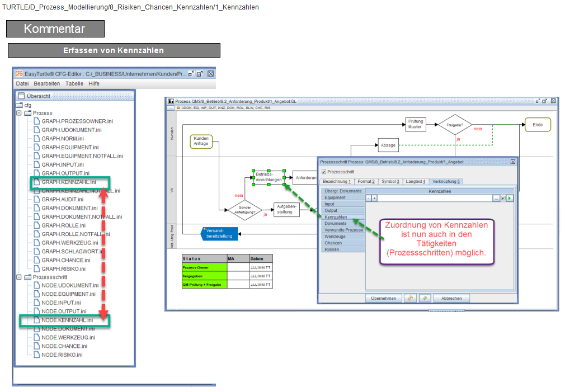Viewport: 565px width, 392px height.
Task: Click the cfg root folder icon
Action: pos(20,105)
